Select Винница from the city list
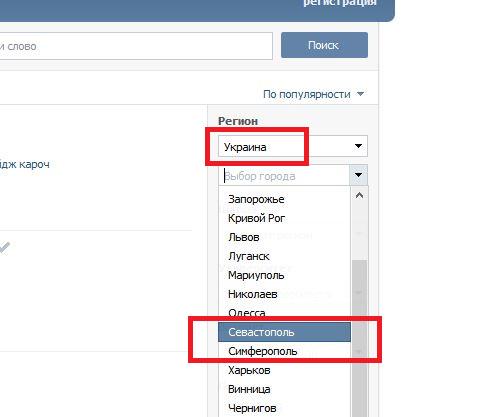Viewport: 486px width, 417px height. [x=284, y=389]
